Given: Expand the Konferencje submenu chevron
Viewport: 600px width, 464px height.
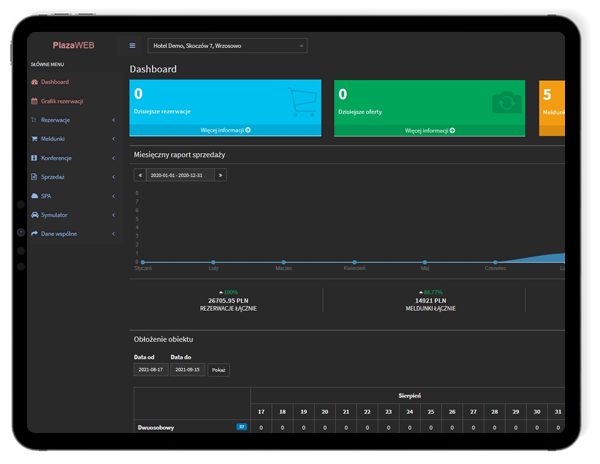Looking at the screenshot, I should click(x=113, y=158).
